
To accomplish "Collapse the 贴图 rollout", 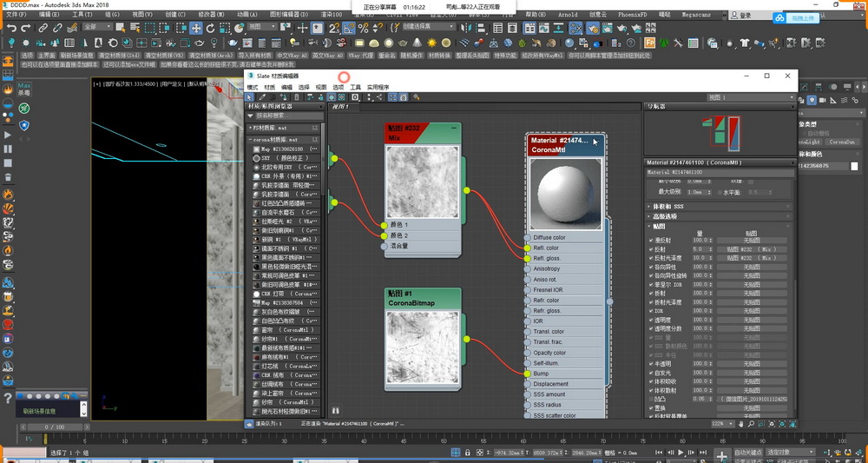I will [719, 227].
